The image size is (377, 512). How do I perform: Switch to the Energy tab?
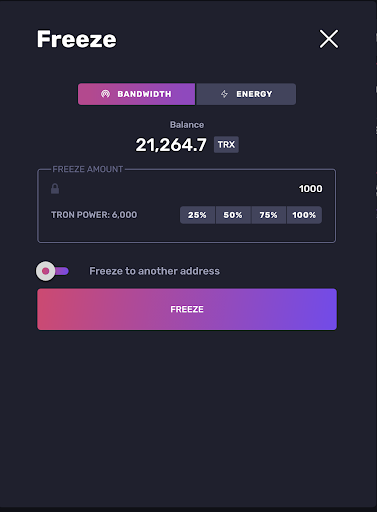point(246,94)
